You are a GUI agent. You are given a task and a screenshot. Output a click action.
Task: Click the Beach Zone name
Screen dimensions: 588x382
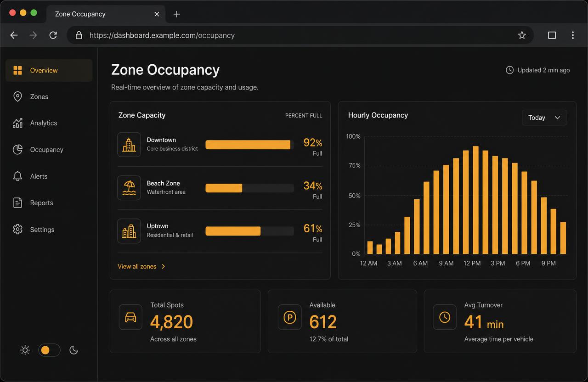(163, 183)
